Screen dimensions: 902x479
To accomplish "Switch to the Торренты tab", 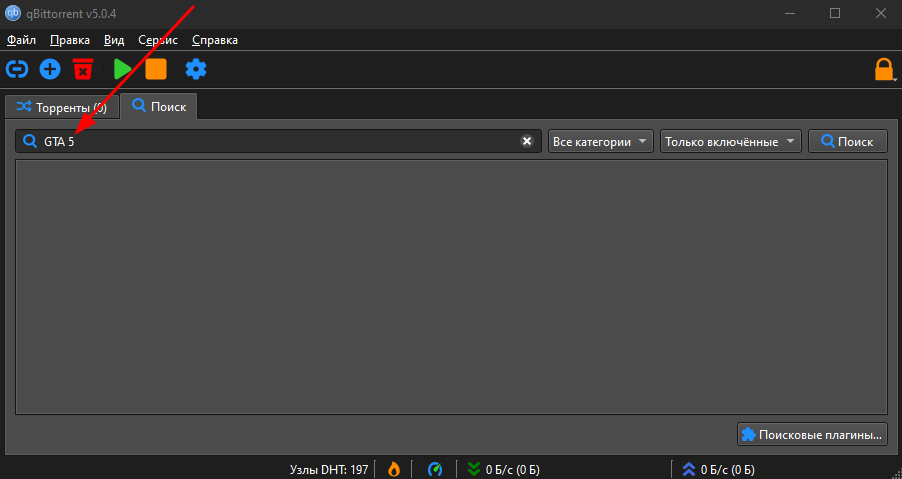I will pos(62,108).
